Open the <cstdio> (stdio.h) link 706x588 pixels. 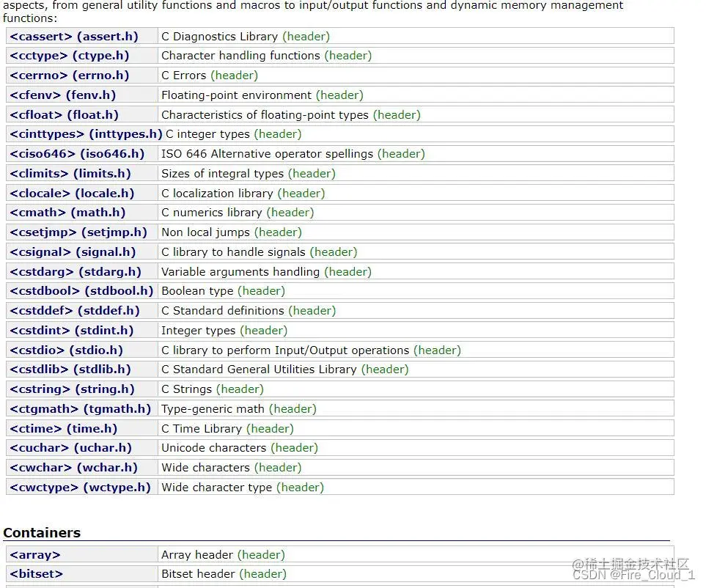point(66,350)
